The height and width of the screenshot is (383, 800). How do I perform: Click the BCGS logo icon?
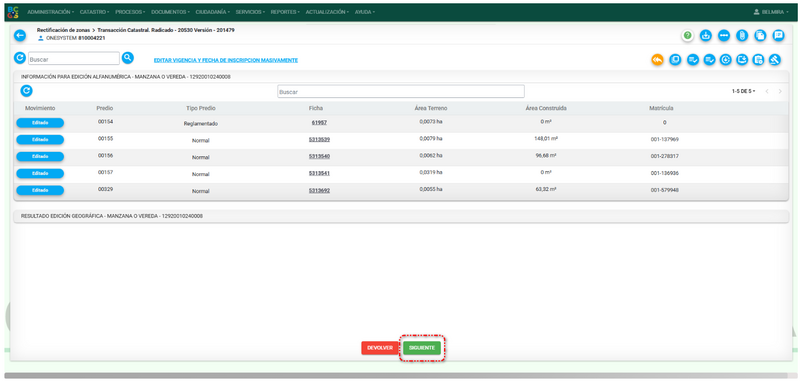pyautogui.click(x=13, y=12)
